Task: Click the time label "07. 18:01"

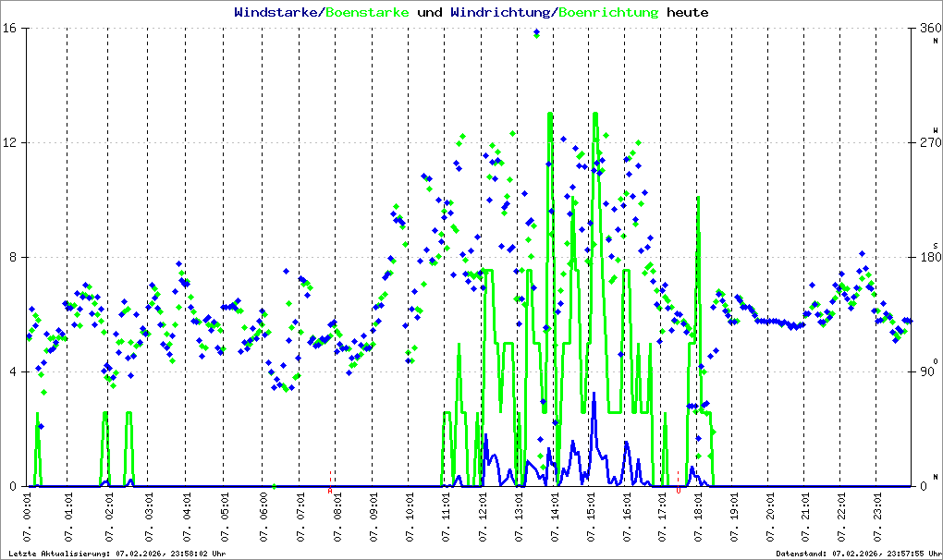Action: [698, 517]
